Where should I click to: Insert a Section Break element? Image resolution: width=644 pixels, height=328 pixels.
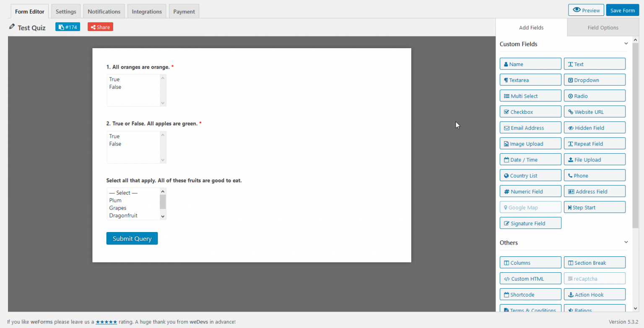595,262
